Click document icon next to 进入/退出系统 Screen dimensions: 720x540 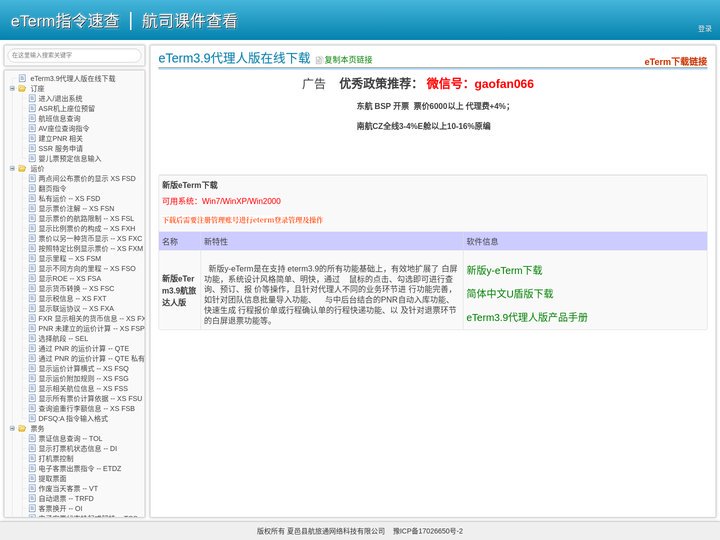32,98
